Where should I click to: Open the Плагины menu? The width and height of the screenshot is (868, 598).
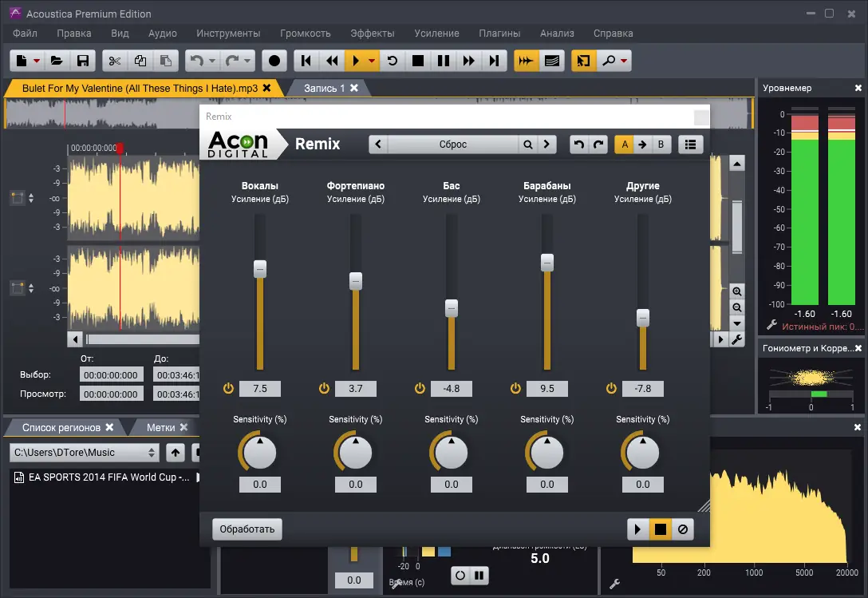pyautogui.click(x=499, y=34)
